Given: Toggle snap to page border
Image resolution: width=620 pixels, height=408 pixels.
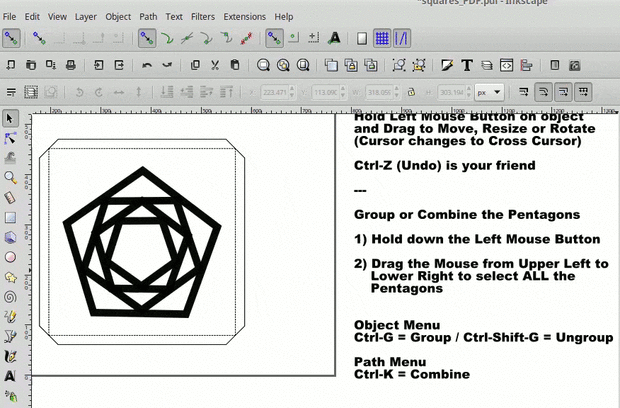Looking at the screenshot, I should pos(362,38).
